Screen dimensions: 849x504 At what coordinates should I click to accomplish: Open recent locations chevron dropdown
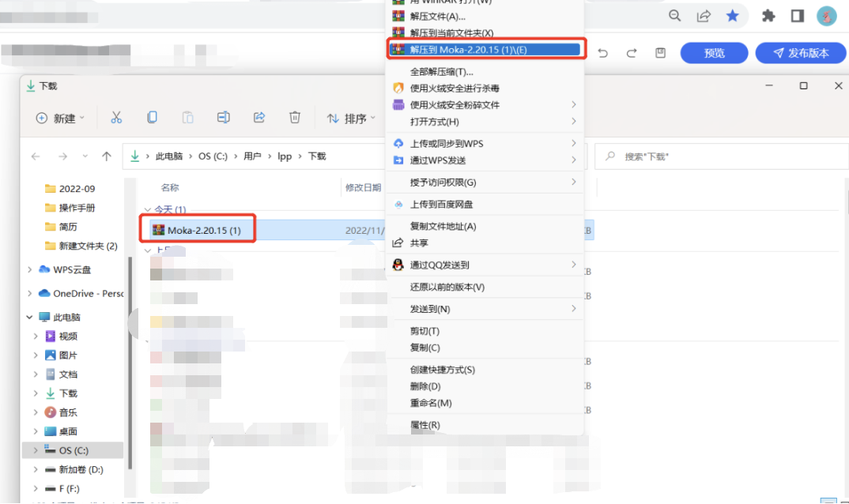[x=85, y=156]
